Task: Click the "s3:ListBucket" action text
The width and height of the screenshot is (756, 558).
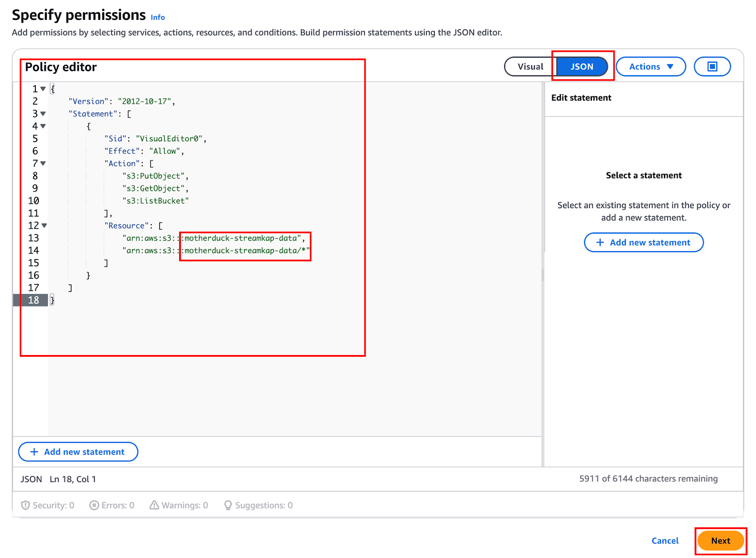Action: [x=155, y=201]
